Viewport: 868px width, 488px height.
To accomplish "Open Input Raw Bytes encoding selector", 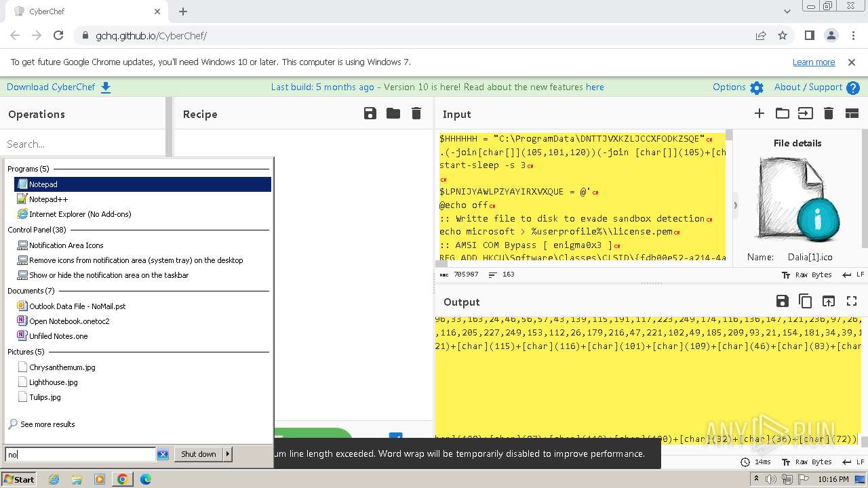I will [806, 274].
